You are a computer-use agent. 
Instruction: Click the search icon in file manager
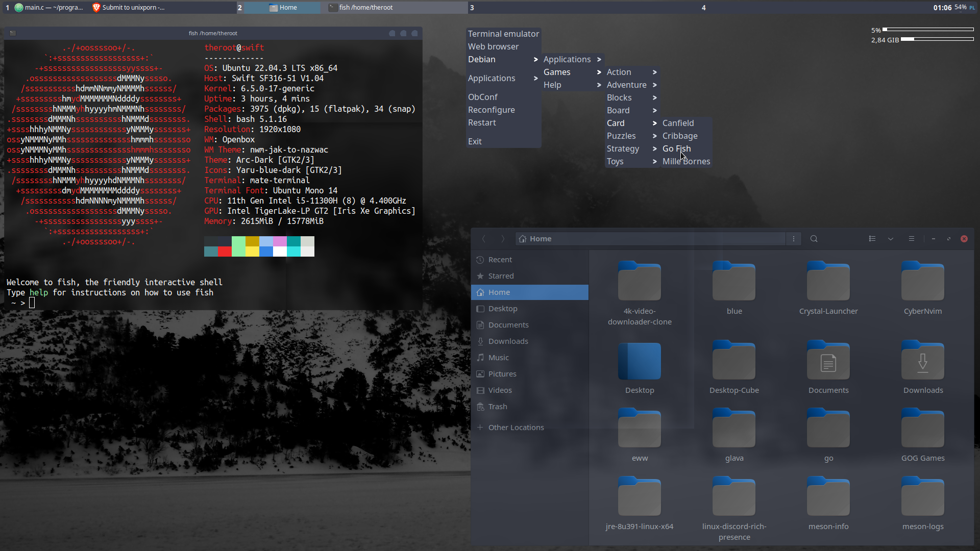(x=814, y=239)
